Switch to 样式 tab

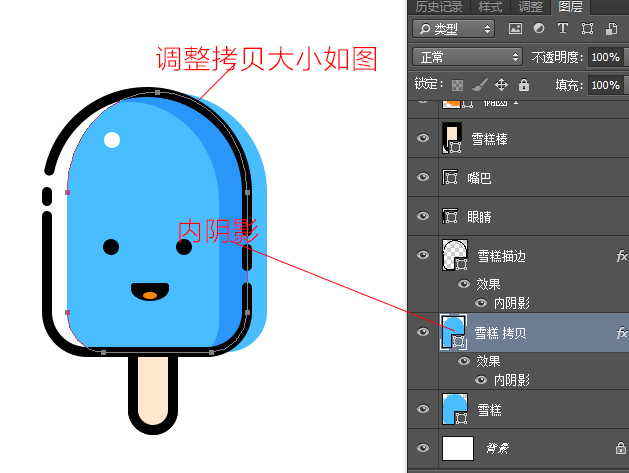(x=490, y=7)
